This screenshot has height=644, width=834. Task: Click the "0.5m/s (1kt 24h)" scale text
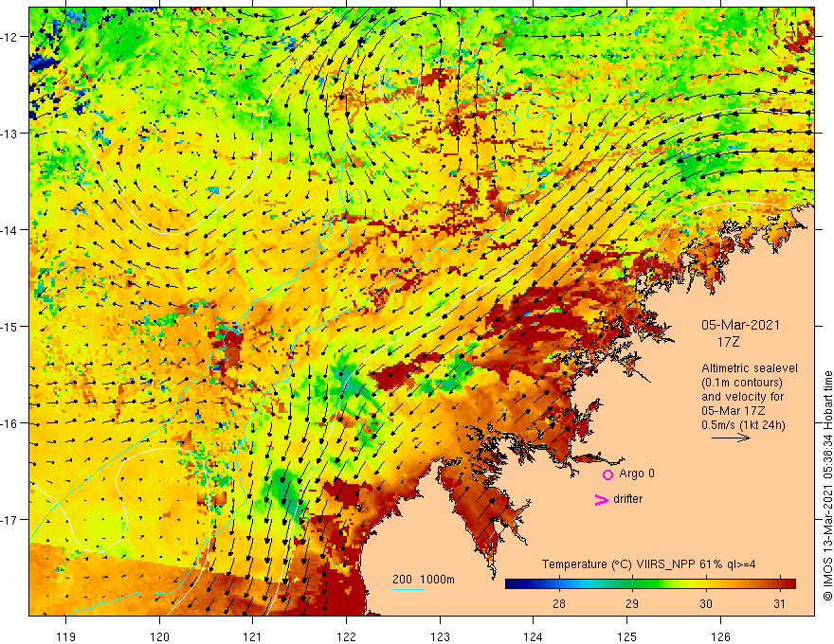coord(743,425)
